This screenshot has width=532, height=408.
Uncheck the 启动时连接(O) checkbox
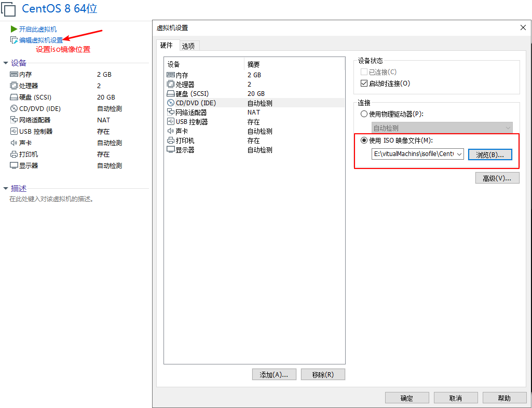coord(364,83)
